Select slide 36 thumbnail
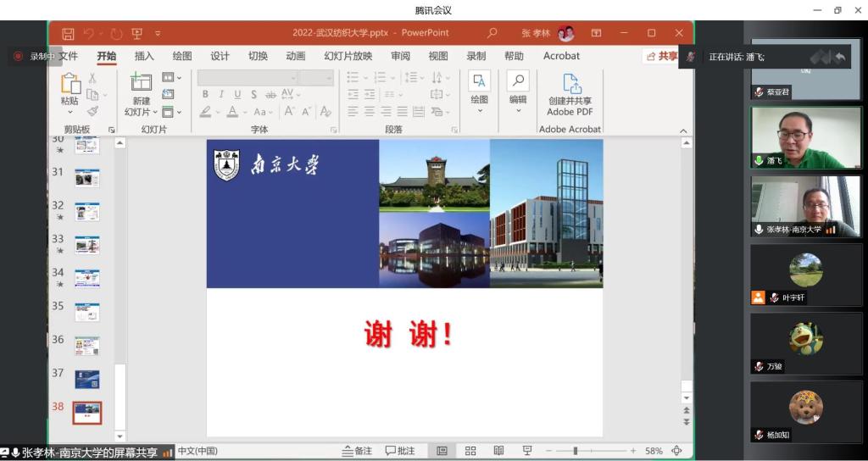 86,345
